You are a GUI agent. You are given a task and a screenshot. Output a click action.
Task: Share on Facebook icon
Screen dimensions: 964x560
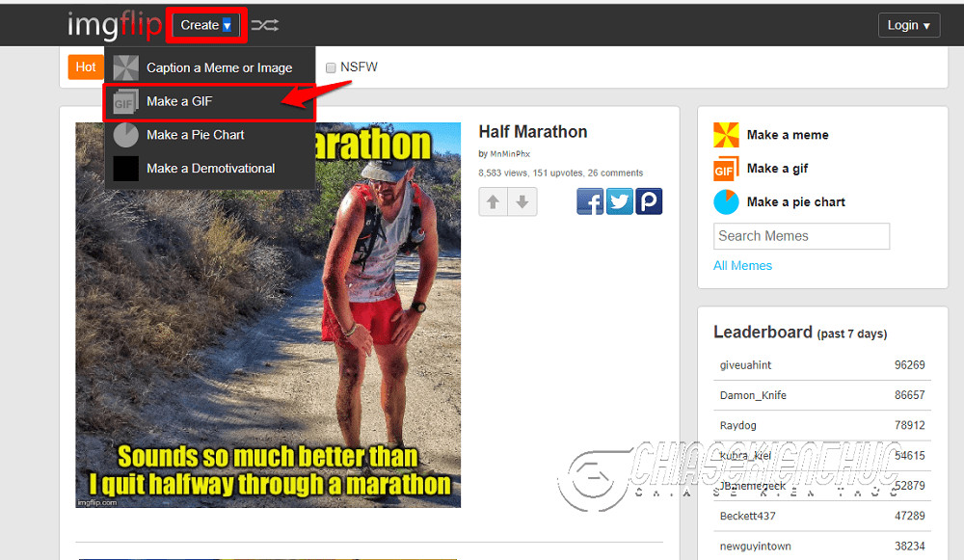click(590, 201)
